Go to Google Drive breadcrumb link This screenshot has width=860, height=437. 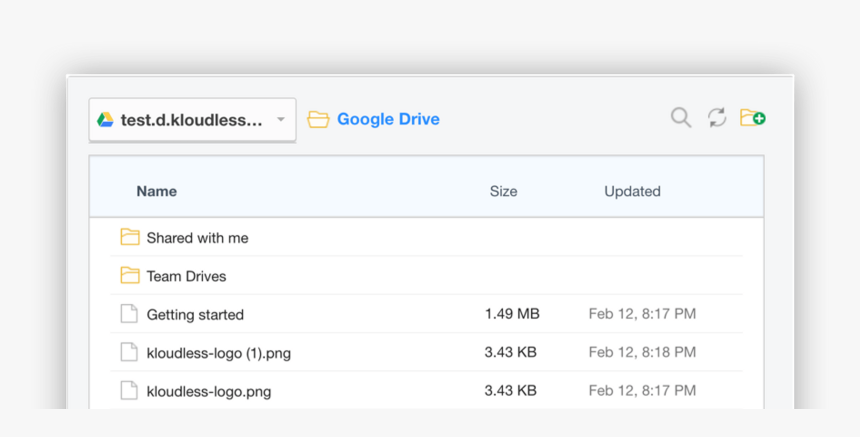click(x=388, y=119)
